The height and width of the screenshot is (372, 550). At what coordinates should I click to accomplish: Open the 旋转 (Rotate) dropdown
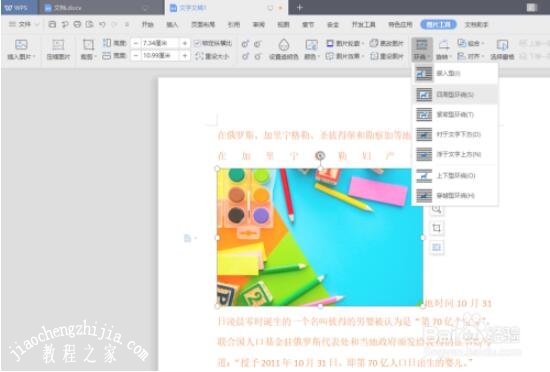tap(443, 49)
